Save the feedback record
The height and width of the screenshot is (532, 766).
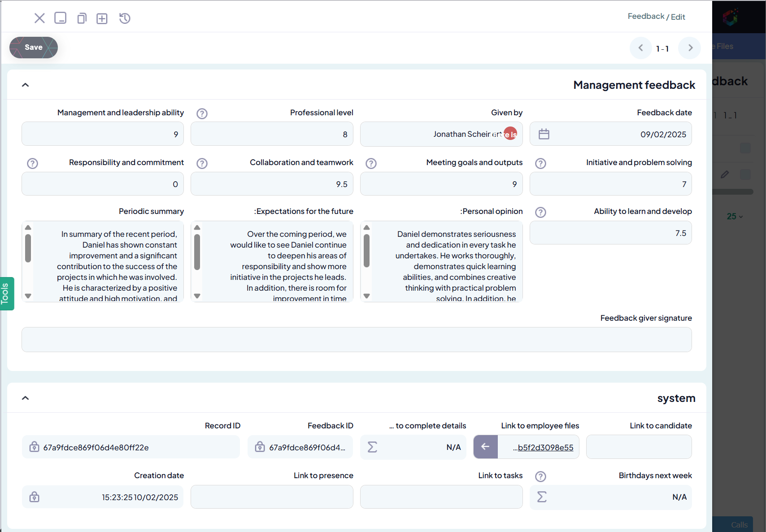(34, 48)
